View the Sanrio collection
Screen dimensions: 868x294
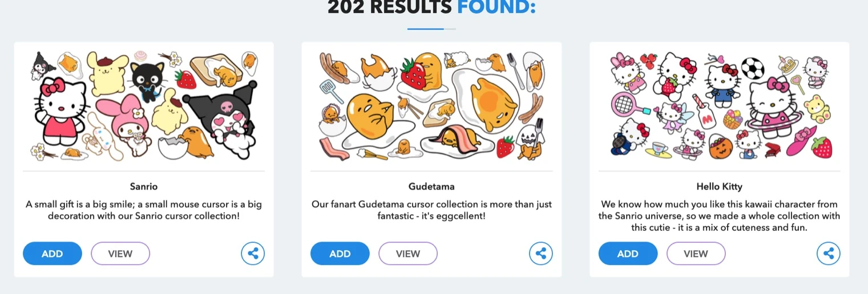click(x=120, y=254)
